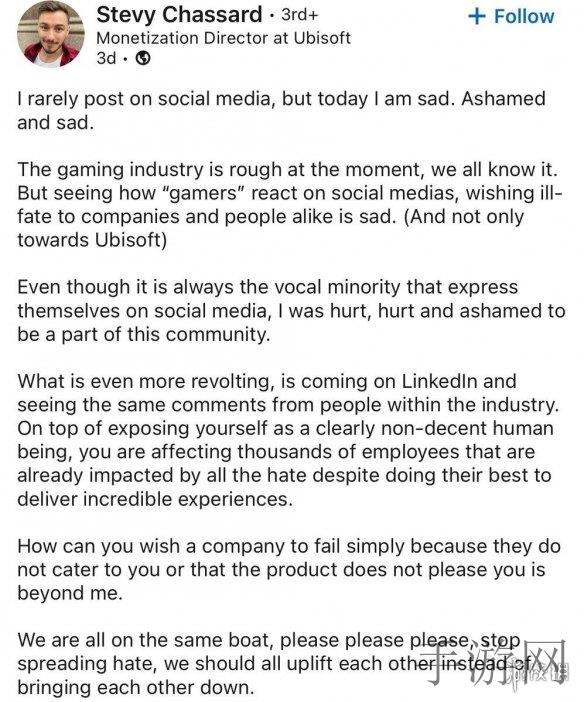Click the 3rd+ connection degree label
This screenshot has height=702, width=584.
coord(300,15)
